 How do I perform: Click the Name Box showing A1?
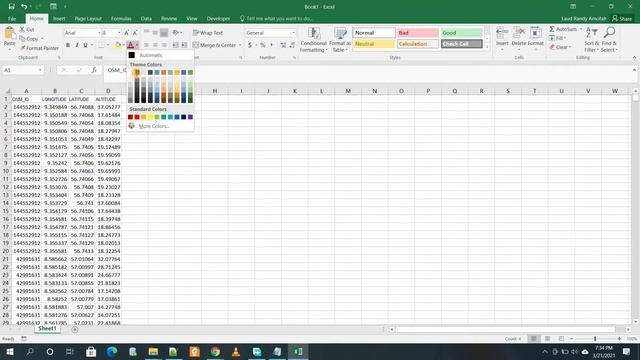pyautogui.click(x=22, y=70)
